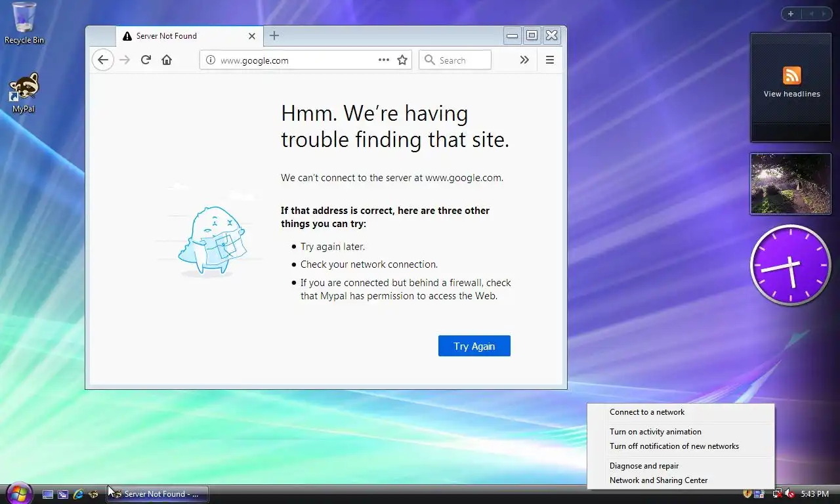
Task: Click View headlines in feed gadget
Action: coord(791,94)
